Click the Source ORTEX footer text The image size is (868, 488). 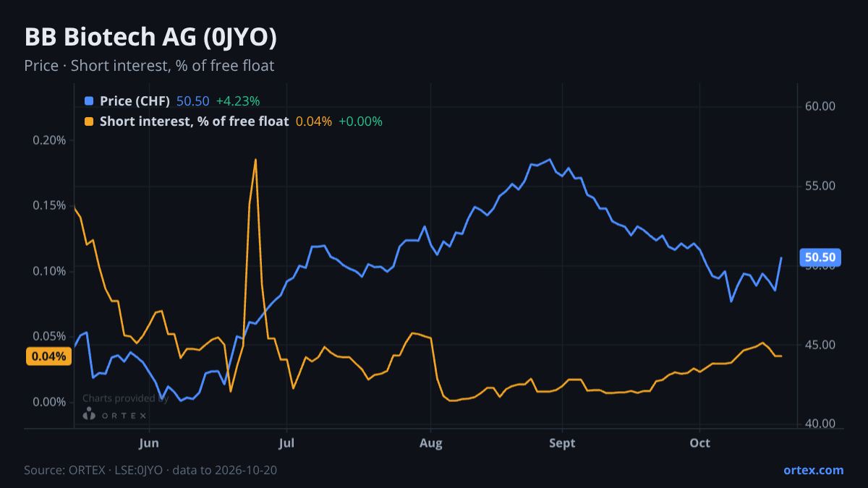pos(150,470)
